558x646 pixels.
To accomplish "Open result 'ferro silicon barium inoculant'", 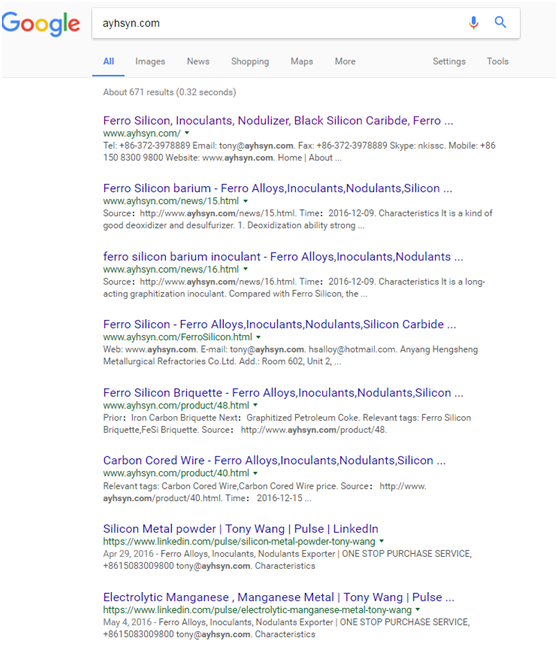I will click(x=283, y=257).
